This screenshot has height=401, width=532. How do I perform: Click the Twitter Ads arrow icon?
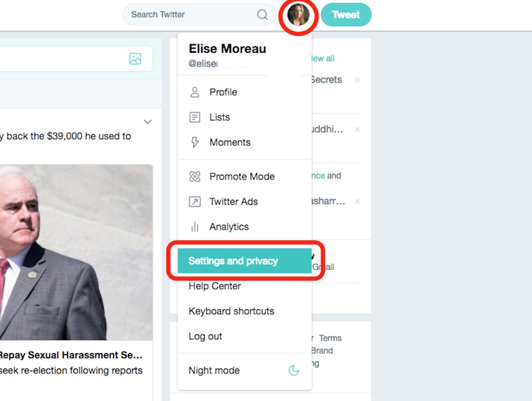click(x=195, y=201)
